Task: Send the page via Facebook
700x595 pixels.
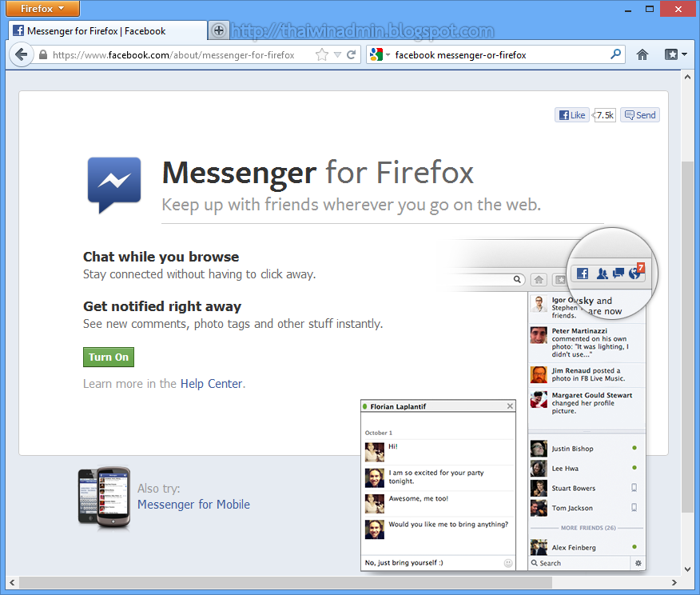Action: point(640,115)
